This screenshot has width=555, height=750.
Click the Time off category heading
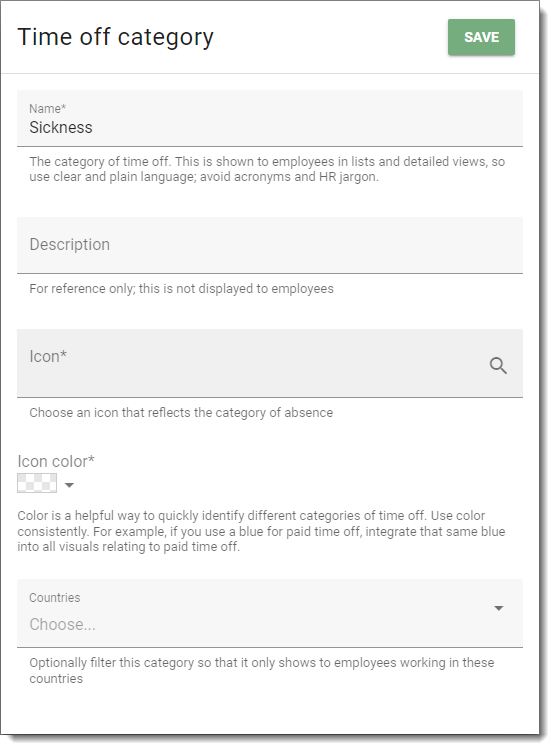click(x=115, y=38)
